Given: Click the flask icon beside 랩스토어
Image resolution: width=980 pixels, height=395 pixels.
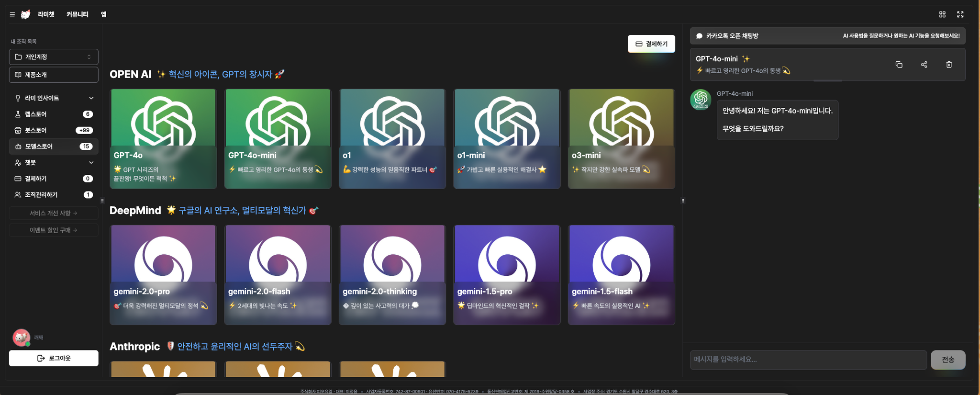Looking at the screenshot, I should 18,114.
